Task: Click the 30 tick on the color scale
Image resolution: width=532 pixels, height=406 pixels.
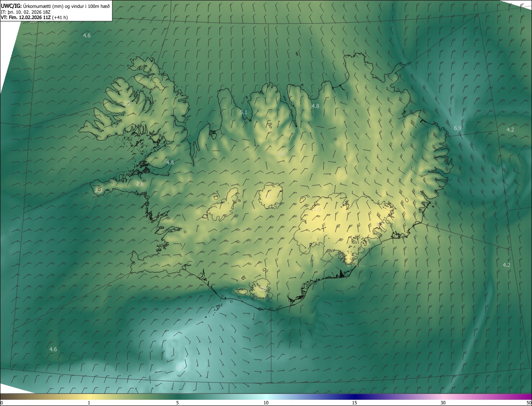Action: coord(443,403)
